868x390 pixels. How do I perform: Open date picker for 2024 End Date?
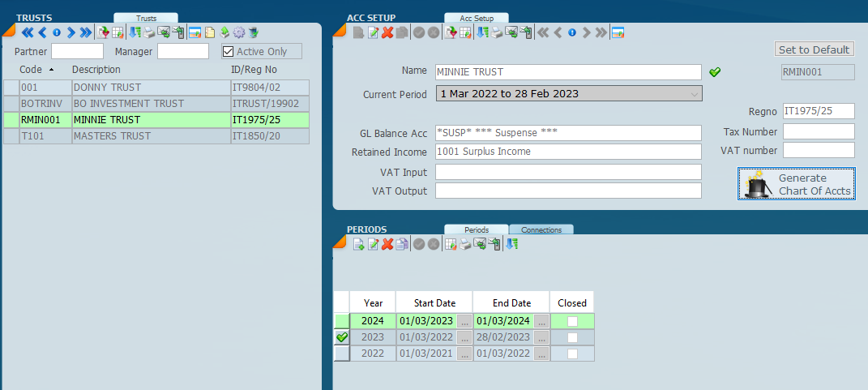(x=541, y=321)
